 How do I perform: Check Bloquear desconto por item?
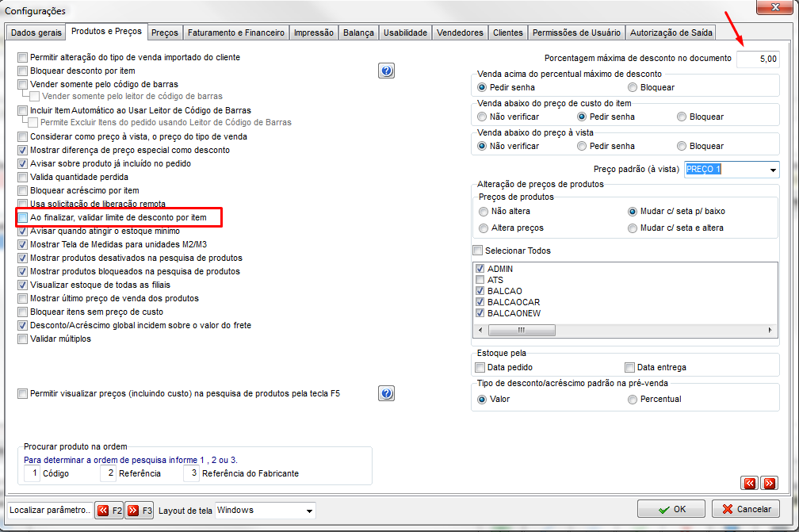pyautogui.click(x=22, y=71)
